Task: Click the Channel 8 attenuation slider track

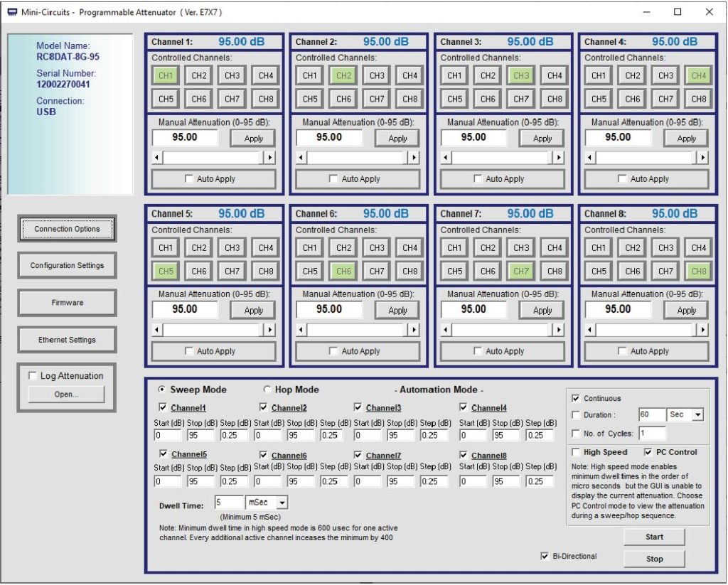Action: coord(646,330)
